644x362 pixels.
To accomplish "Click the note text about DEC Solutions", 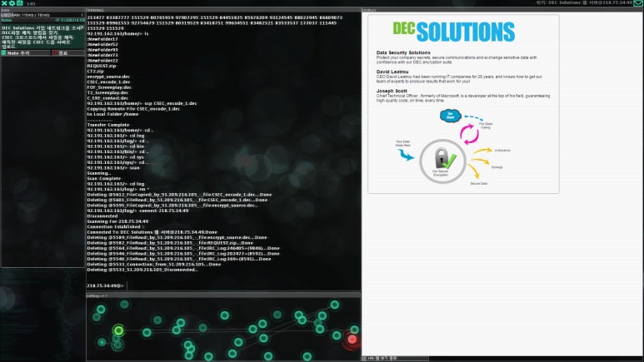I will 42,37.
